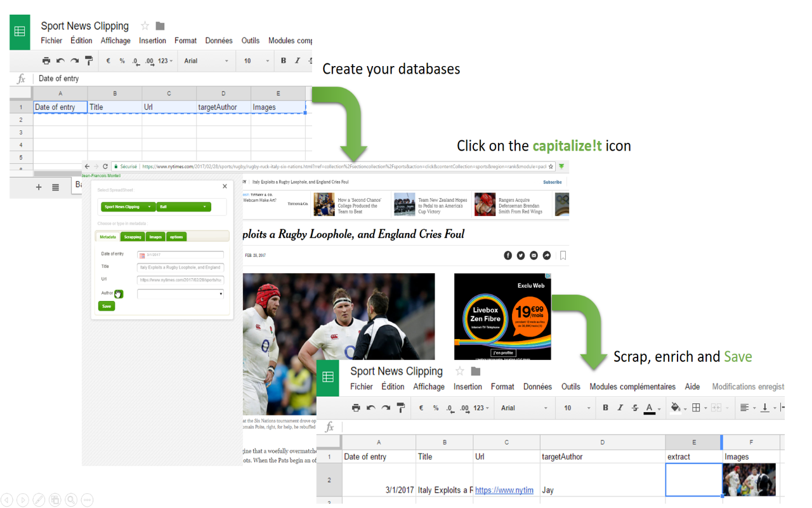Click the green Save button
The width and height of the screenshot is (812, 508).
pos(107,306)
